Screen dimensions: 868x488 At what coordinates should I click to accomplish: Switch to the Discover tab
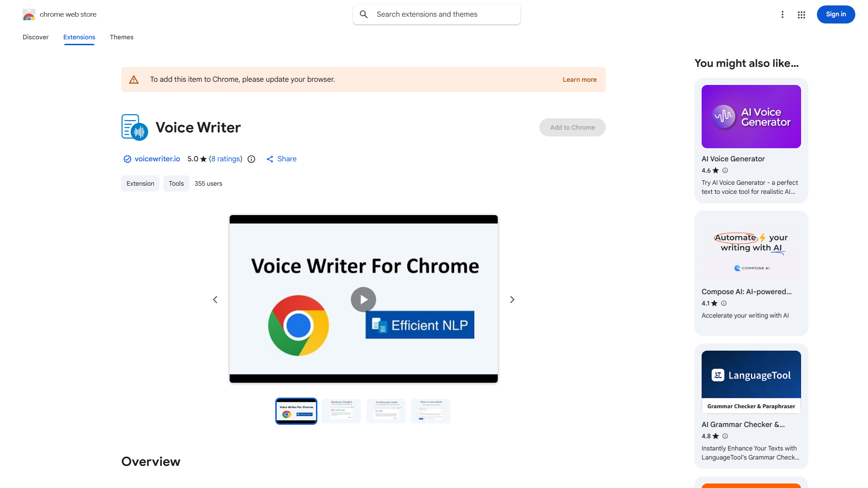[35, 37]
